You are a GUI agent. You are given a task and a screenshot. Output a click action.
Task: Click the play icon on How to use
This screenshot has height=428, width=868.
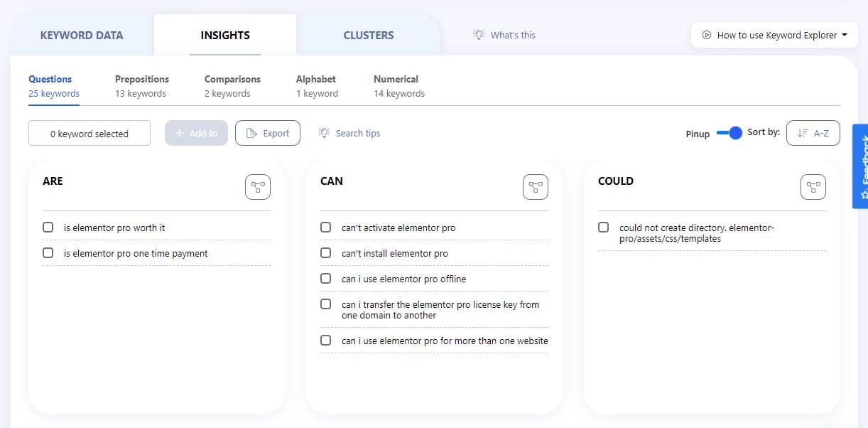tap(706, 35)
